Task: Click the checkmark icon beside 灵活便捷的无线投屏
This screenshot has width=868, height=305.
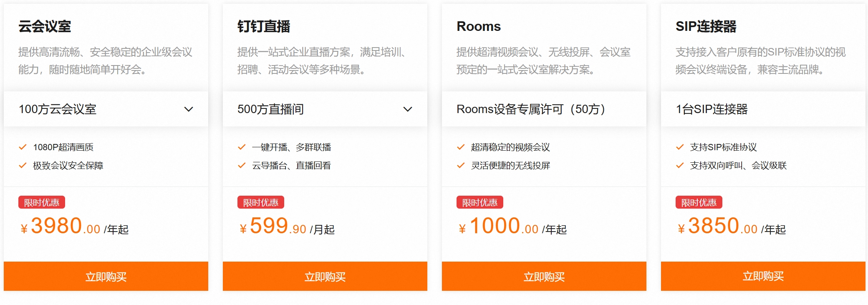Action: point(461,165)
